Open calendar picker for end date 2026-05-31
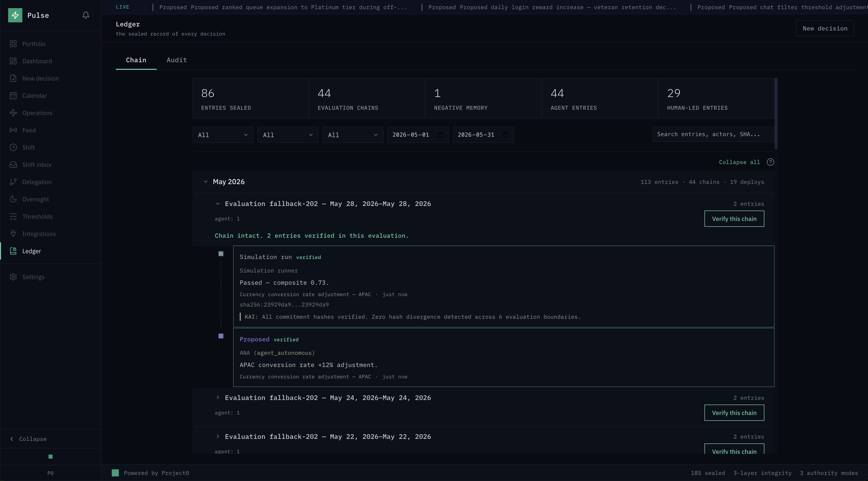This screenshot has height=481, width=868. pos(506,135)
